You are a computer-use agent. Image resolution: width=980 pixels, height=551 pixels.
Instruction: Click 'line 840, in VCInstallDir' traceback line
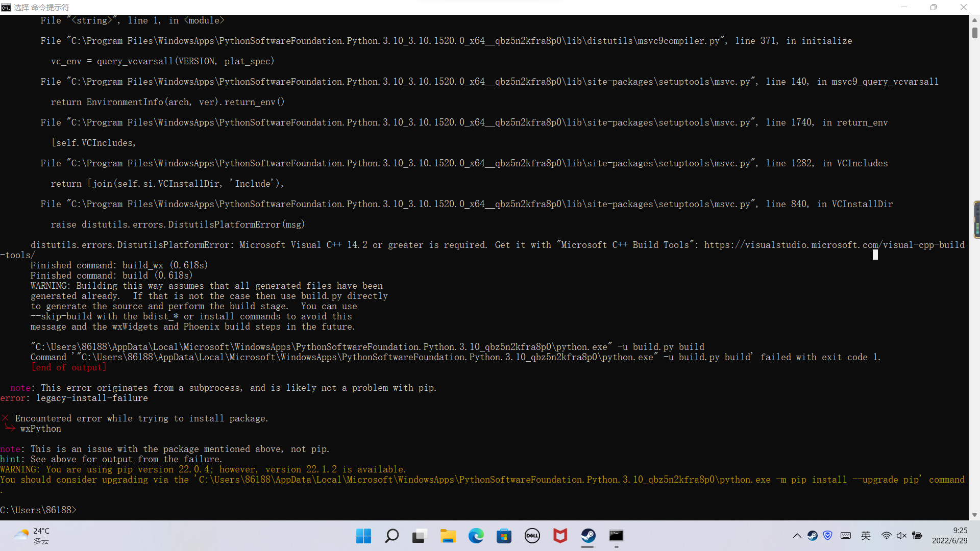467,204
